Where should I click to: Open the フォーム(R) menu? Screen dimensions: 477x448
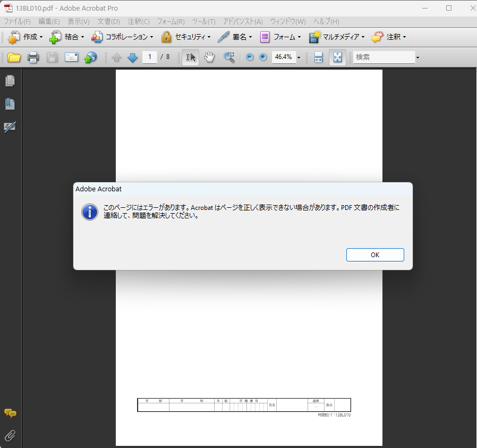click(x=171, y=22)
